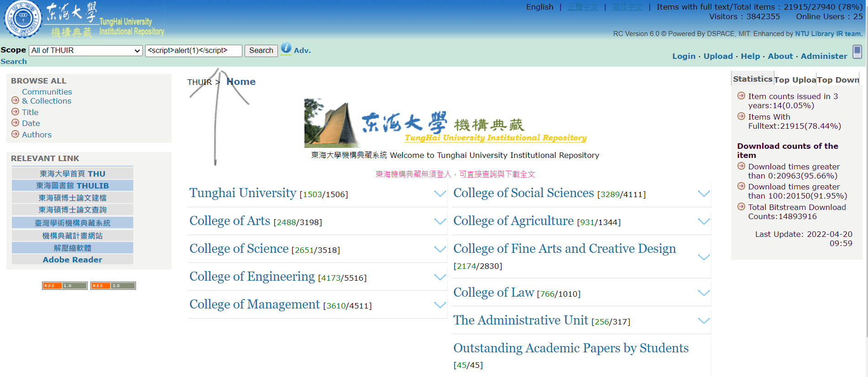
Task: Open the Help menu link
Action: [750, 56]
